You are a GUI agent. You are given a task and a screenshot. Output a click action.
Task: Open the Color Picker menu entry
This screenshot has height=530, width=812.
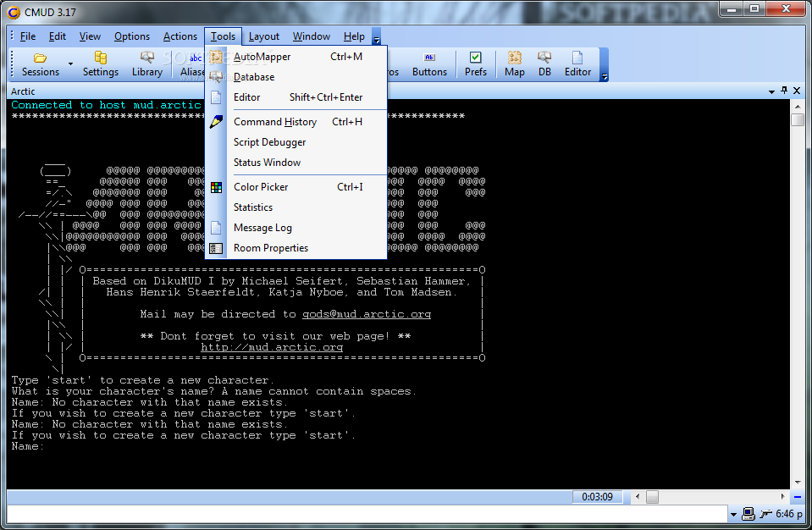point(296,187)
